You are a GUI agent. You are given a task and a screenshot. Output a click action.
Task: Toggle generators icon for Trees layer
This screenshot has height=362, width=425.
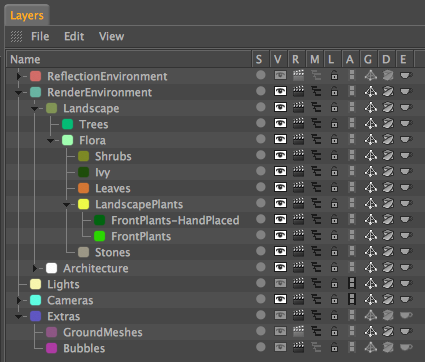click(x=370, y=123)
